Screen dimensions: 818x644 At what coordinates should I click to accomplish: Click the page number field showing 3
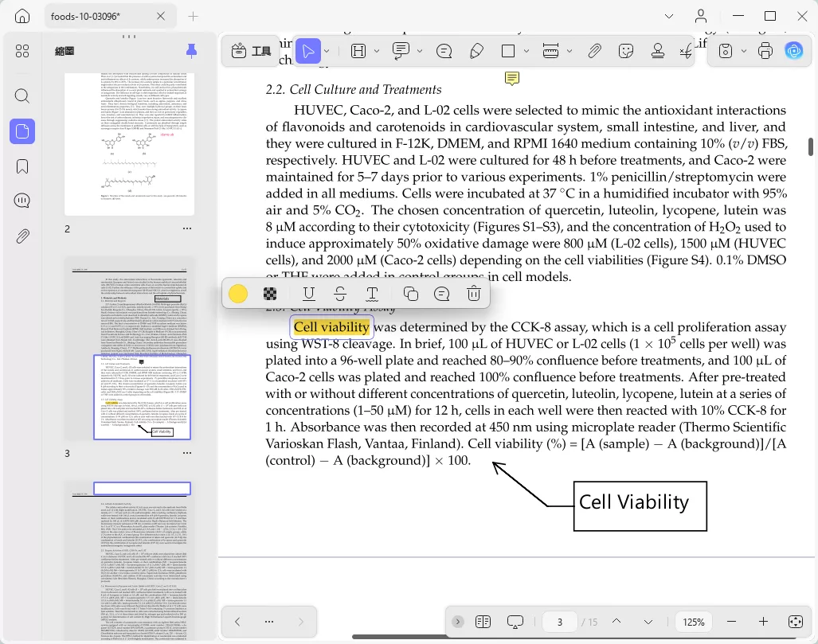click(560, 622)
